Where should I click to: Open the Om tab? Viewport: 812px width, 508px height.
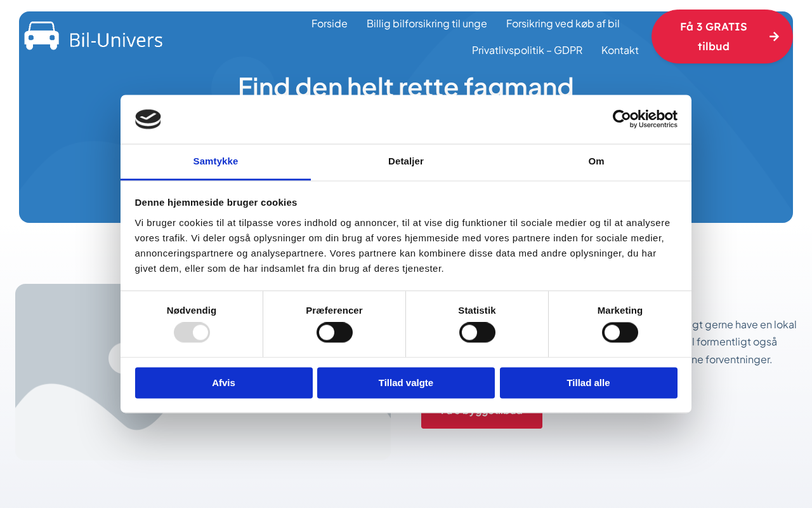tap(596, 162)
